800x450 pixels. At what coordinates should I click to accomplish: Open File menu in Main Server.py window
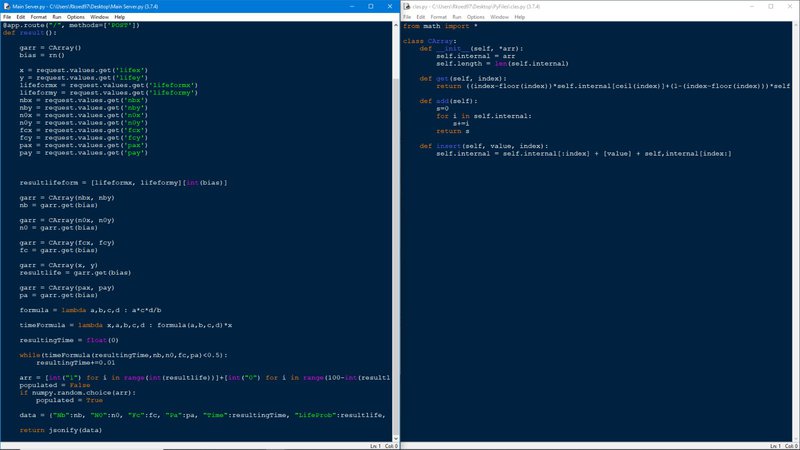pos(7,17)
